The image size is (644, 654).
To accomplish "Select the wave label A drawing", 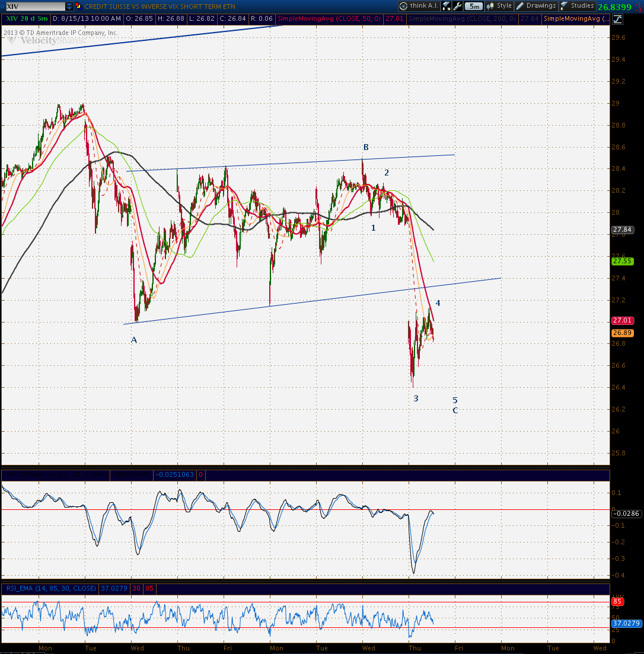I will (134, 340).
